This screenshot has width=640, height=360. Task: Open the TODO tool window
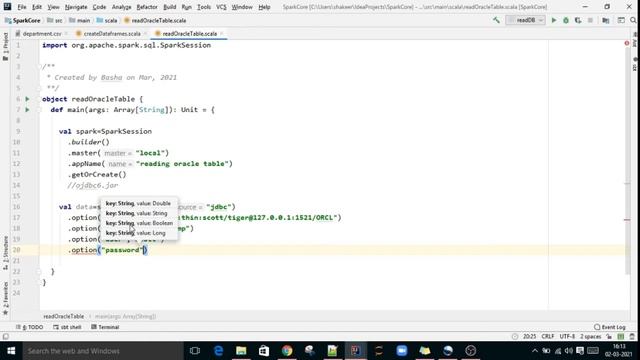coord(29,327)
